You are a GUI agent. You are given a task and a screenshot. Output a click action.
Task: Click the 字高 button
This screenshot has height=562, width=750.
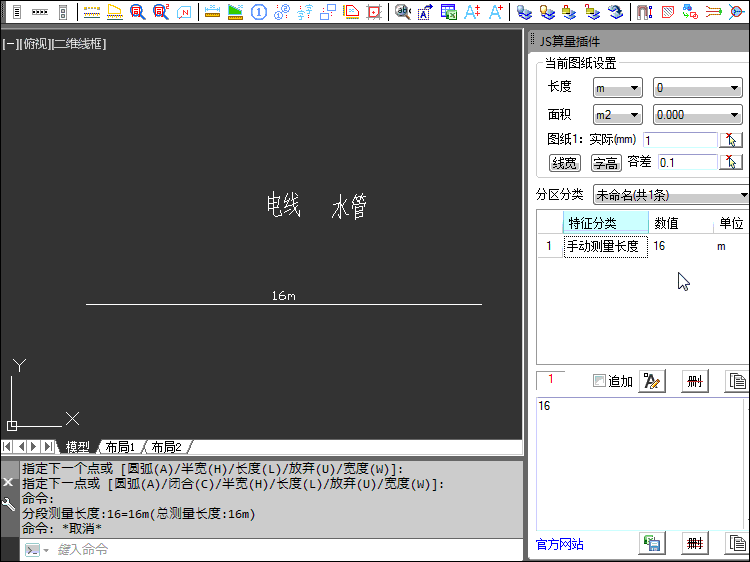point(605,163)
